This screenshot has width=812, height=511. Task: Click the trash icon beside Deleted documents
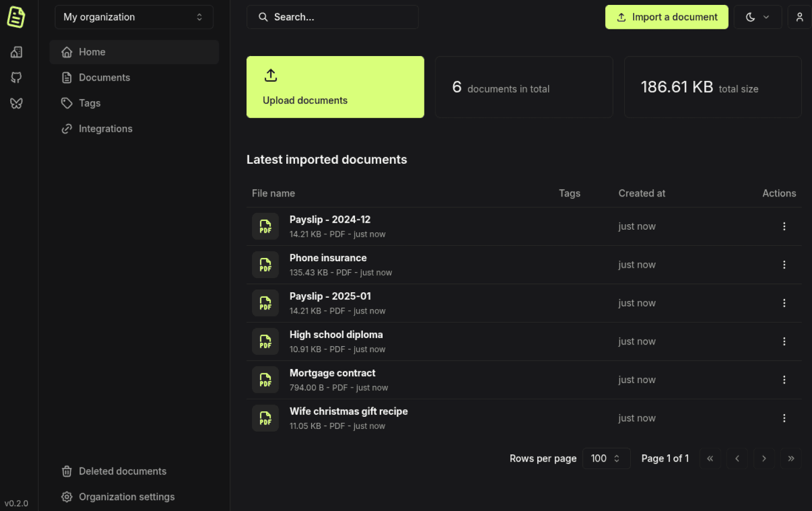coord(66,471)
